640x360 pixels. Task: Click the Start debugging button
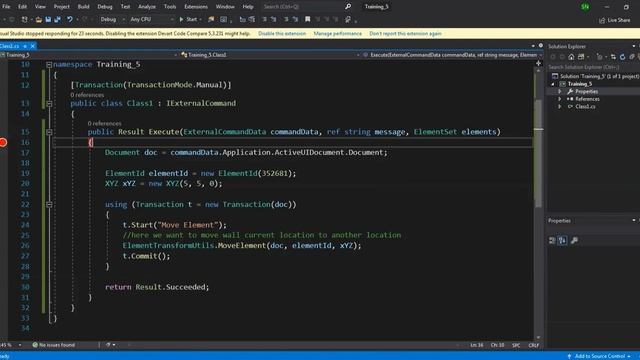[x=190, y=19]
